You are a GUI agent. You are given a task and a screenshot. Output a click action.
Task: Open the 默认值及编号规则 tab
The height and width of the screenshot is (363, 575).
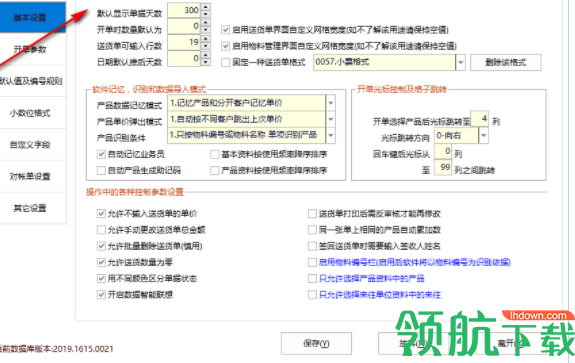(32, 81)
